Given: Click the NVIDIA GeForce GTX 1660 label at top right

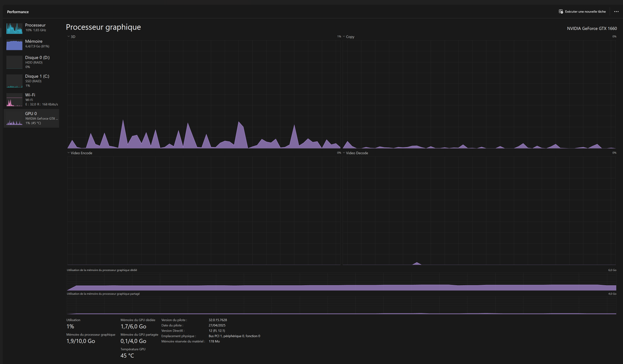Looking at the screenshot, I should point(591,29).
